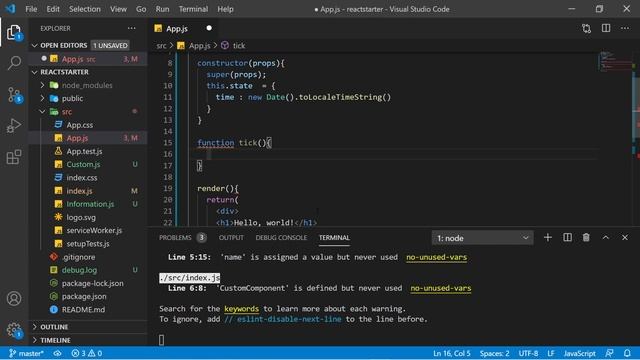Viewport: 640px width, 360px height.
Task: Click ./src/index.js path in terminal
Action: [x=190, y=278]
